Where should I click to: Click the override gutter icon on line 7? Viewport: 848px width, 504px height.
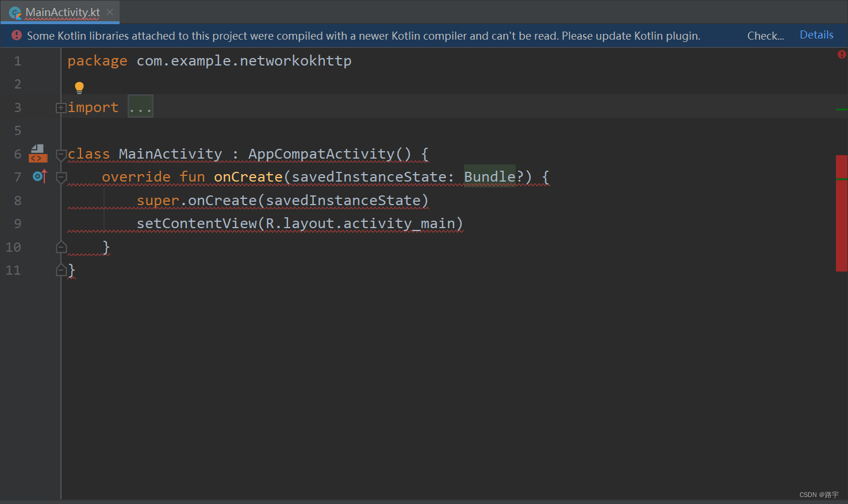pyautogui.click(x=40, y=176)
